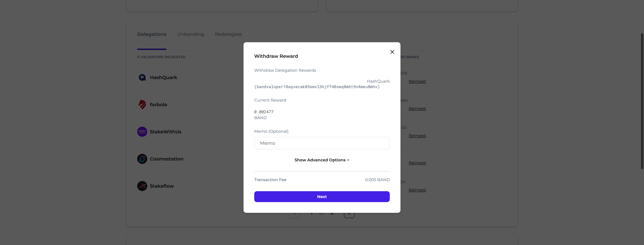This screenshot has height=245, width=644.
Task: Click the HashQuark validator logo
Action: point(142,77)
